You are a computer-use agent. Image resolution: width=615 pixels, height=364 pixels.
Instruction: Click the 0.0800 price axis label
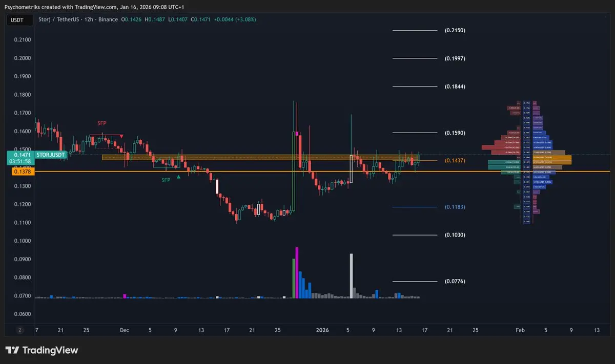(23, 277)
